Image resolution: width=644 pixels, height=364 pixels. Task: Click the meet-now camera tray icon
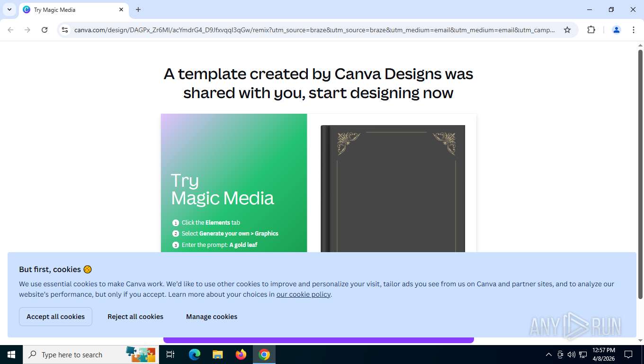coord(560,355)
